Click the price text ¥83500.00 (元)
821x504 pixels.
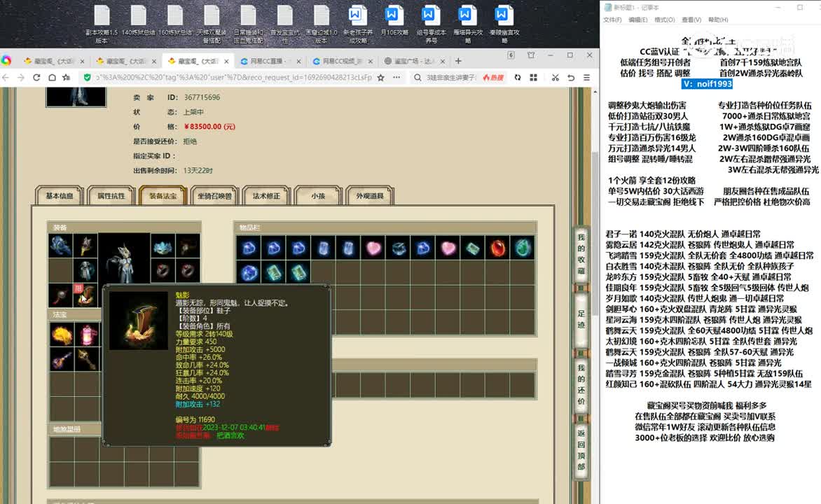click(x=209, y=127)
